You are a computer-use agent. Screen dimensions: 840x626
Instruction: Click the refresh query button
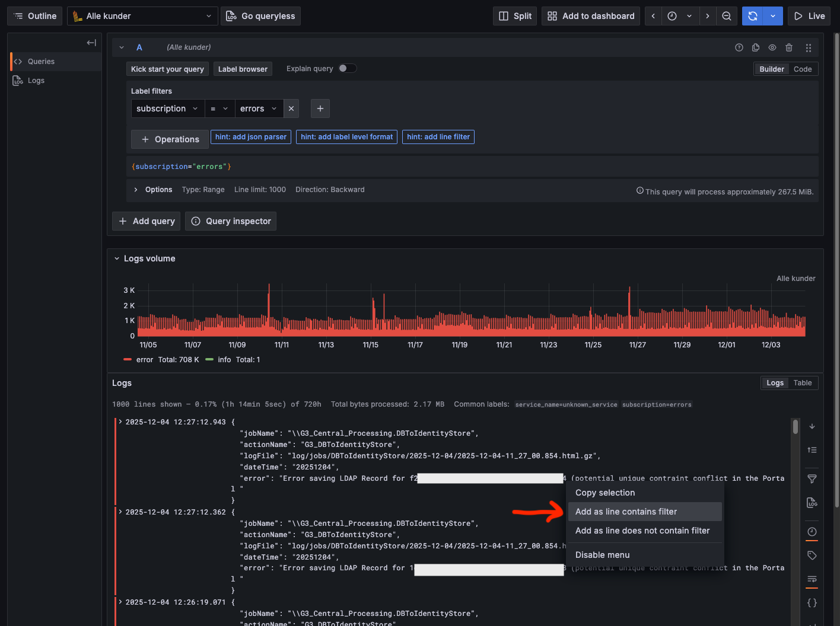(752, 16)
